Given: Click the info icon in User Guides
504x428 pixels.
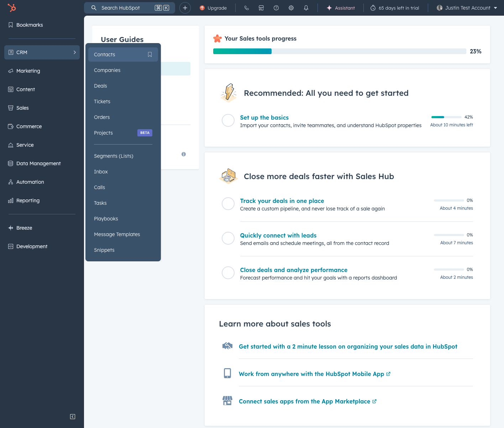Looking at the screenshot, I should pyautogui.click(x=184, y=154).
